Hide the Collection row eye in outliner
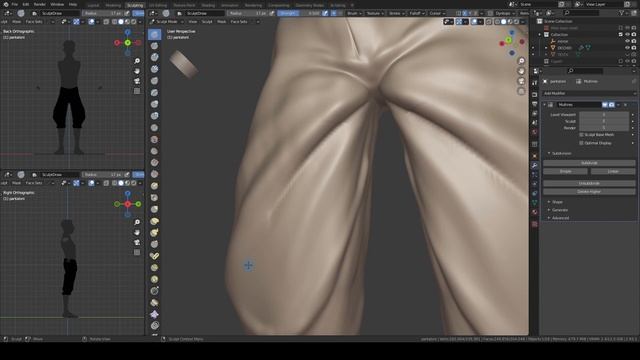Image resolution: width=640 pixels, height=360 pixels. pyautogui.click(x=627, y=35)
